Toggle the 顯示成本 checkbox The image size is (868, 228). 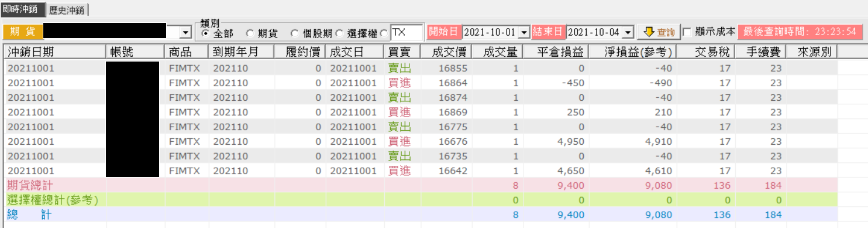[x=687, y=32]
